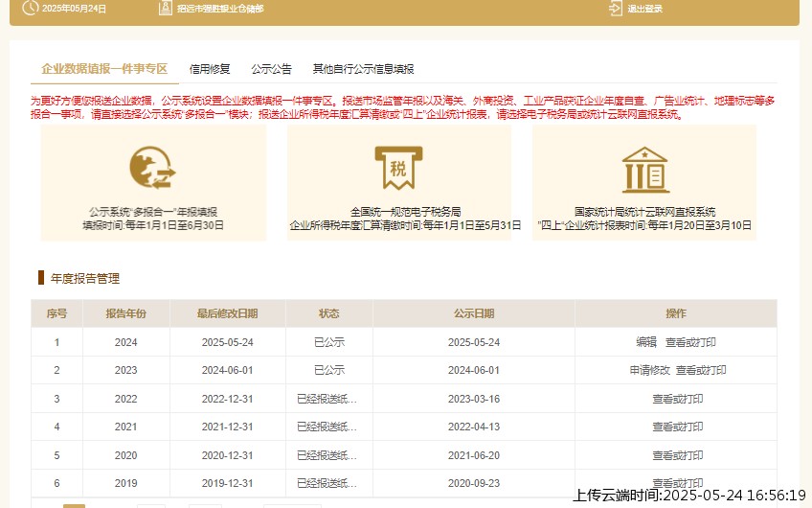Click 公示系统"多报合一"年报填报 caption
This screenshot has height=508, width=812.
(153, 212)
